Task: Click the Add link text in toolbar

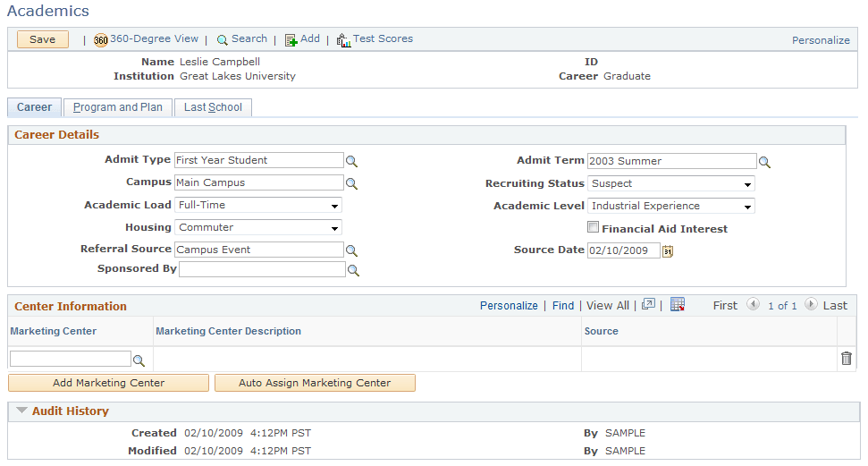Action: (310, 38)
